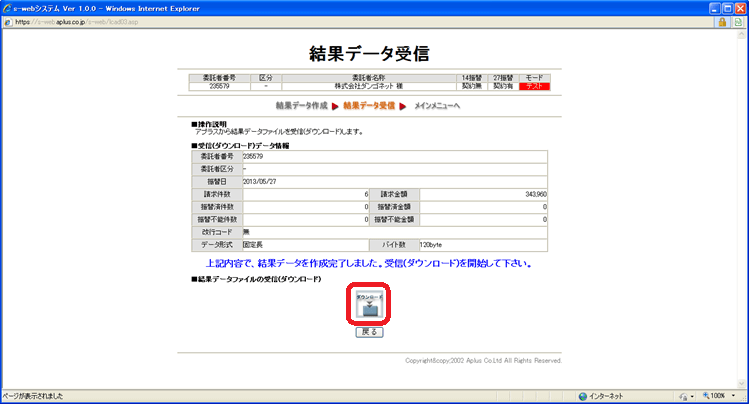The height and width of the screenshot is (406, 749).
Task: Click the padlock security icon in address bar
Action: 721,22
